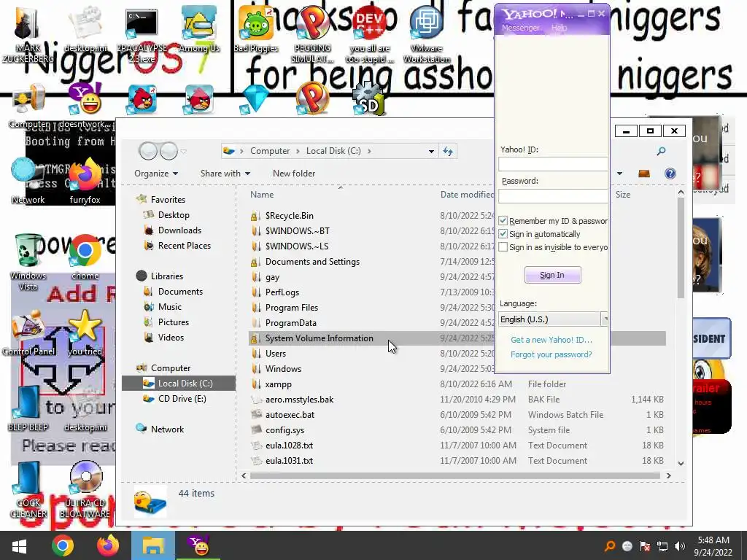Click the volume icon in system tray
747x560 pixels.
click(x=680, y=545)
